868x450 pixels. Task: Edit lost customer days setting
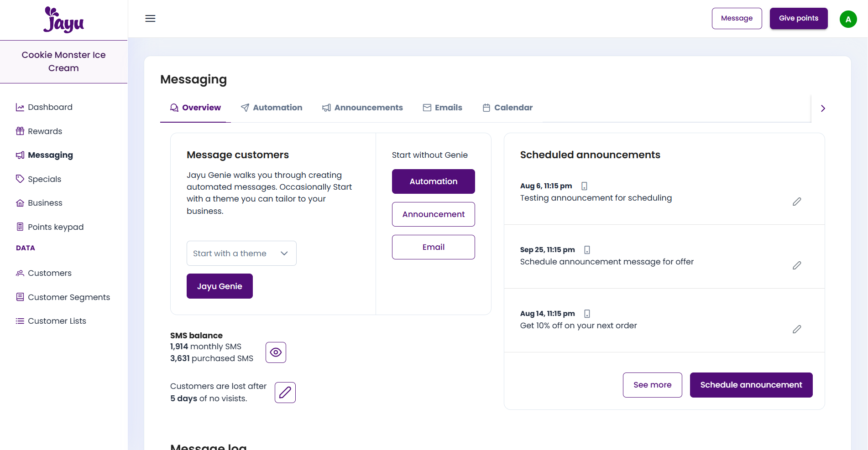coord(285,393)
